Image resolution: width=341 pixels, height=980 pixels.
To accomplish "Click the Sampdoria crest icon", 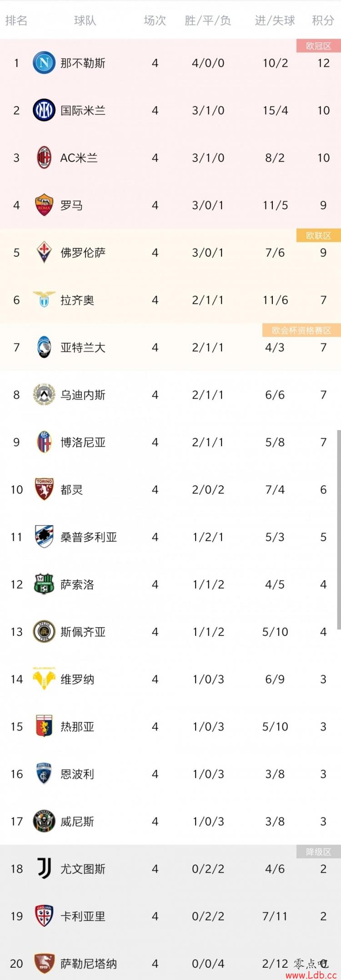I will coord(44,537).
